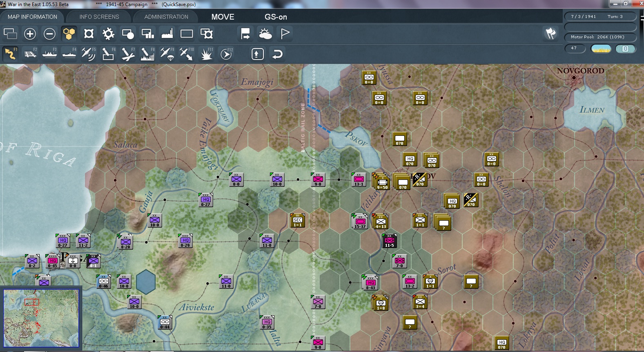
Task: Click the minimap overview thumbnail
Action: [x=41, y=318]
